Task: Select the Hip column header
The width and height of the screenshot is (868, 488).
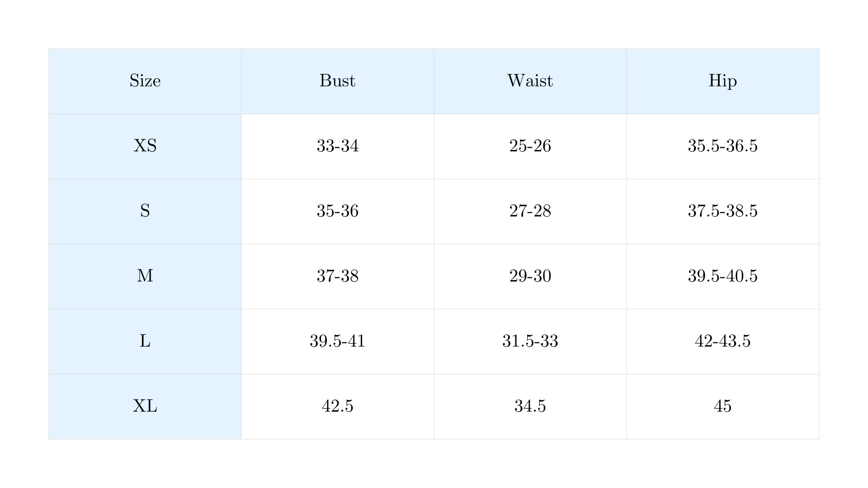Action: 722,81
